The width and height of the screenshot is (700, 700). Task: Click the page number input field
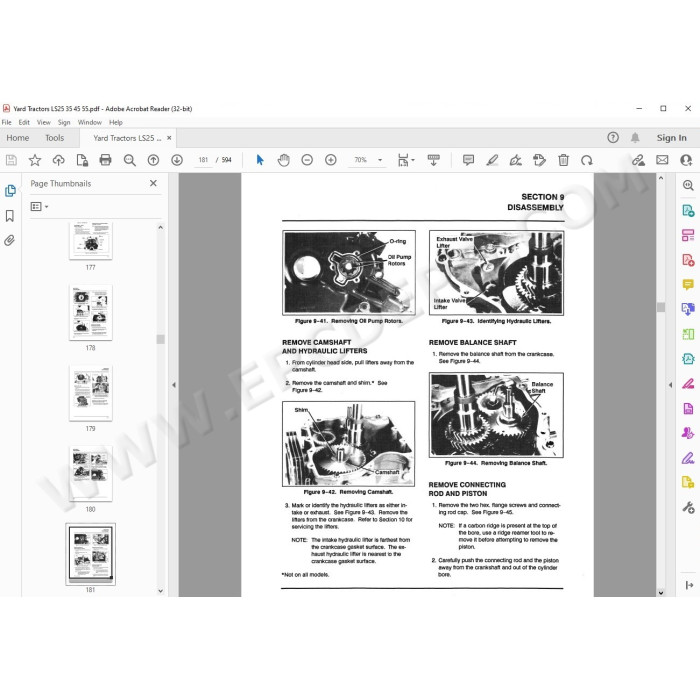point(203,160)
